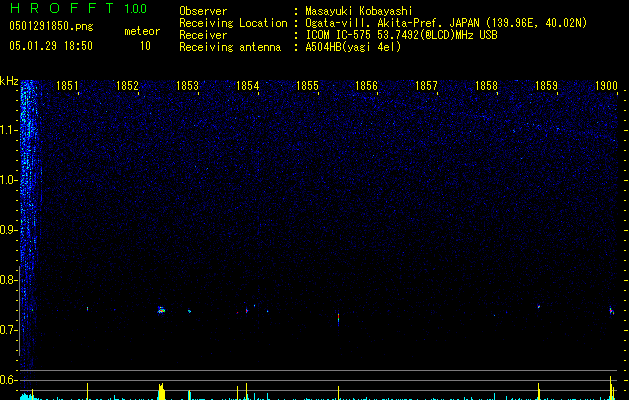Click the 0.7 frequency axis label
Image resolution: width=629 pixels, height=400 pixels.
tap(8, 330)
